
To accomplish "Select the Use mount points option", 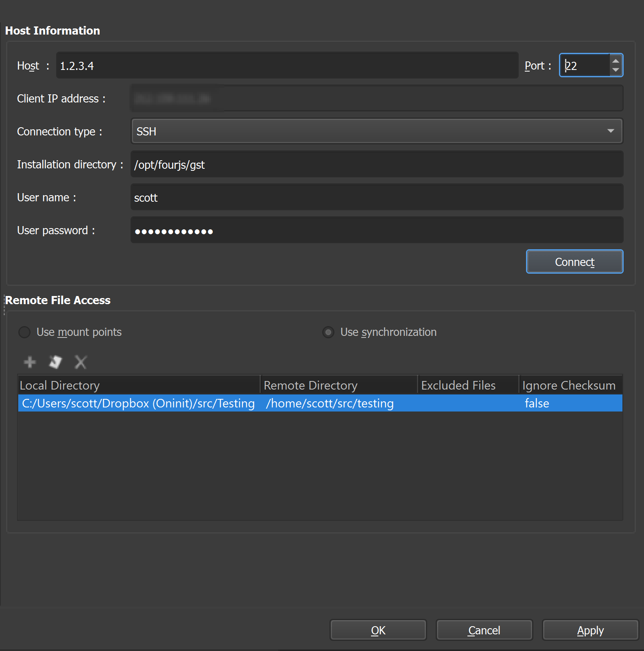I will 25,332.
